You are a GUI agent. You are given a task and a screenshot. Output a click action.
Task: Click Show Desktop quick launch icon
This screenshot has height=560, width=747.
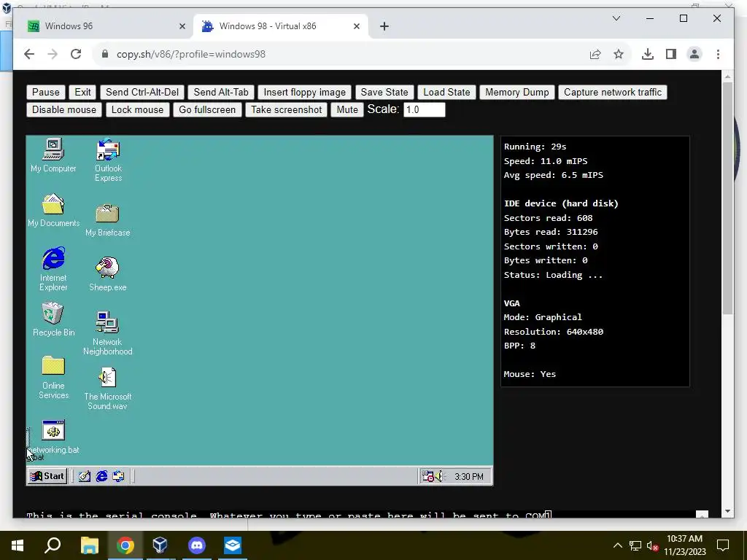pyautogui.click(x=85, y=476)
